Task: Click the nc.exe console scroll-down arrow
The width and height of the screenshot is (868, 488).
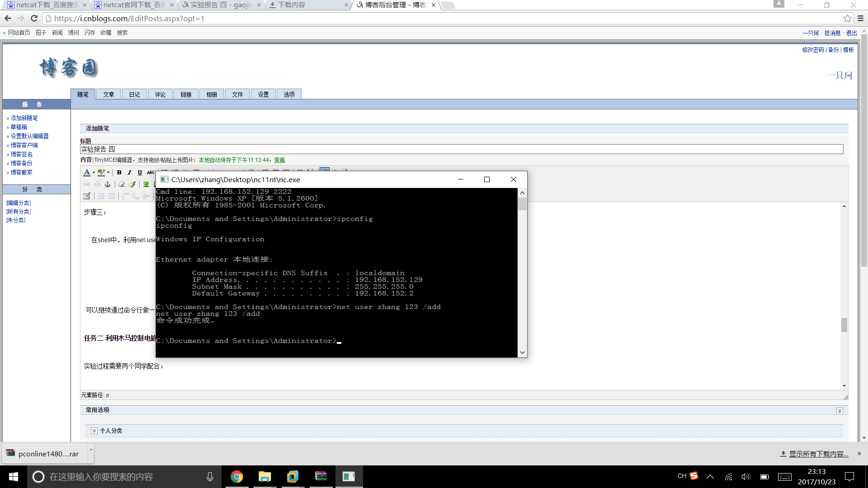Action: [522, 352]
